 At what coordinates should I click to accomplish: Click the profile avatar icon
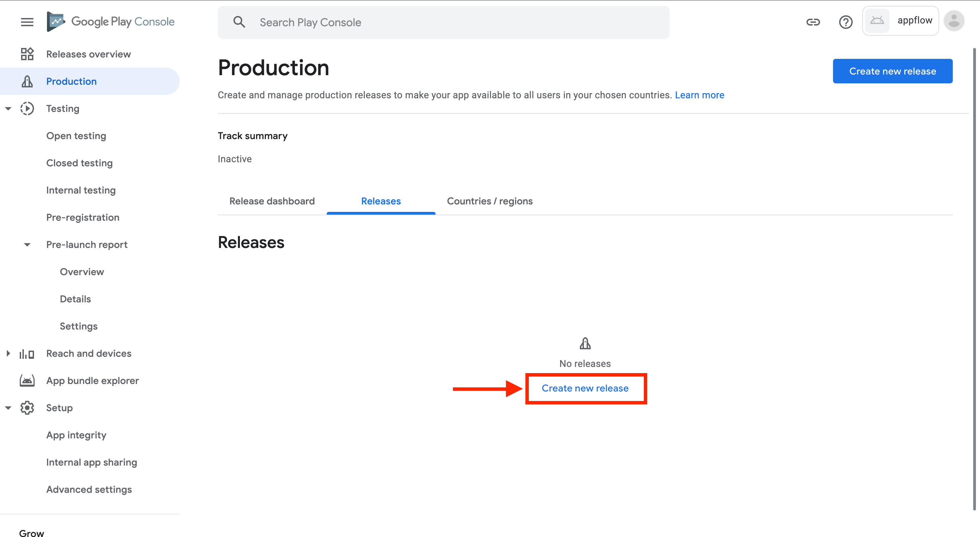point(954,20)
